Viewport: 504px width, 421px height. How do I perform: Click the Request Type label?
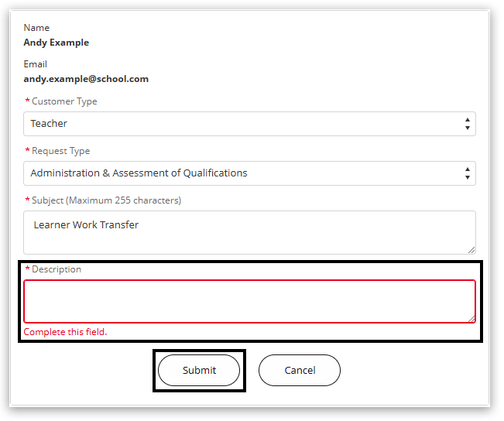point(60,151)
